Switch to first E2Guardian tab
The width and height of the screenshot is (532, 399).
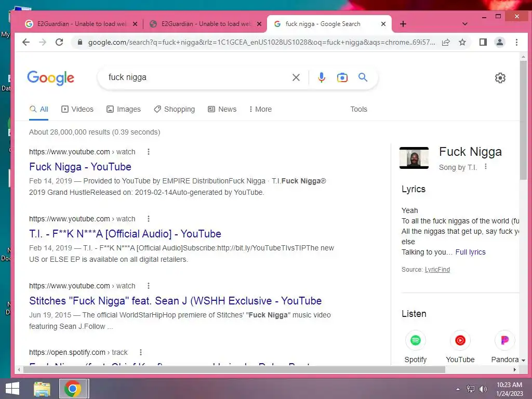pyautogui.click(x=81, y=24)
